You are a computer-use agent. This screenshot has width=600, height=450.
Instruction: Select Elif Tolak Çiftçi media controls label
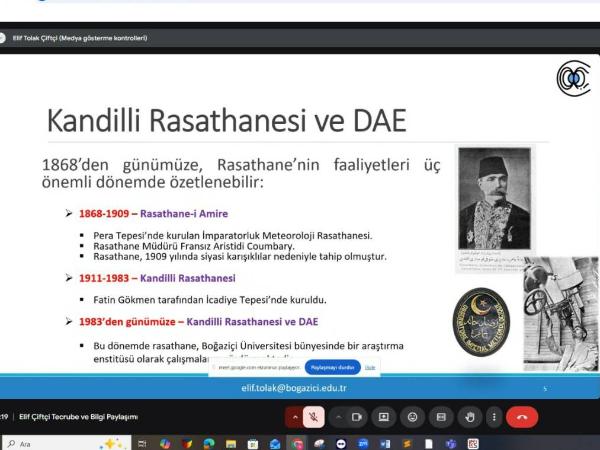click(x=80, y=38)
